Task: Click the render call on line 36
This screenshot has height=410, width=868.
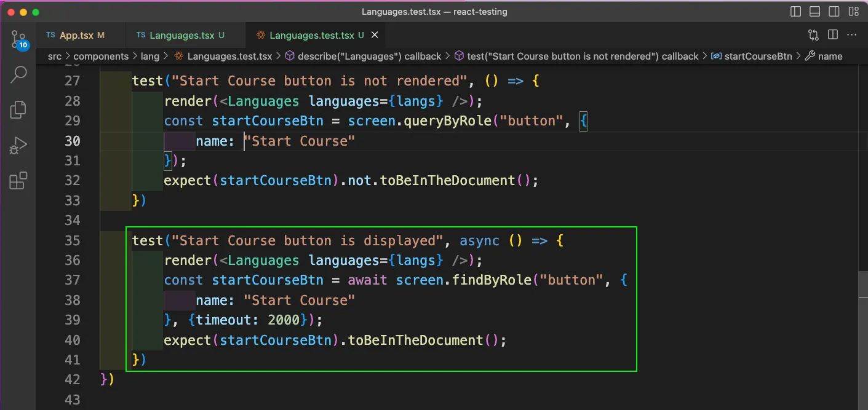Action: [188, 260]
